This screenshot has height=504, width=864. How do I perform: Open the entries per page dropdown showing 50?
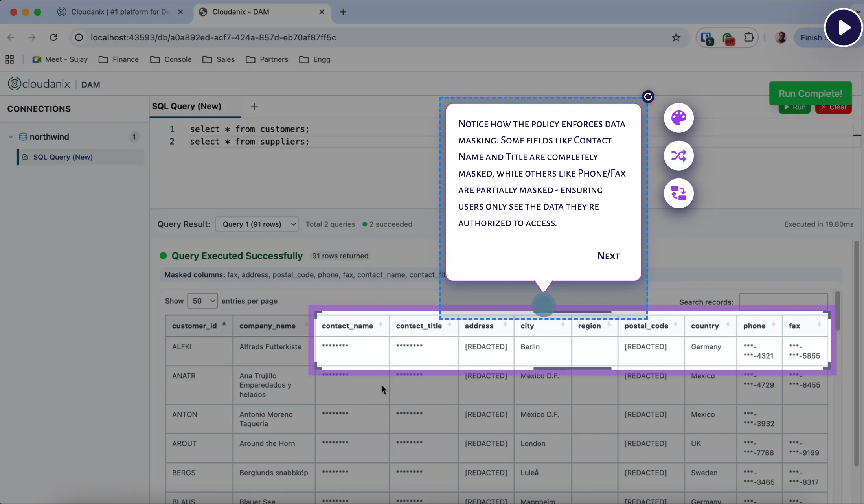(x=202, y=301)
